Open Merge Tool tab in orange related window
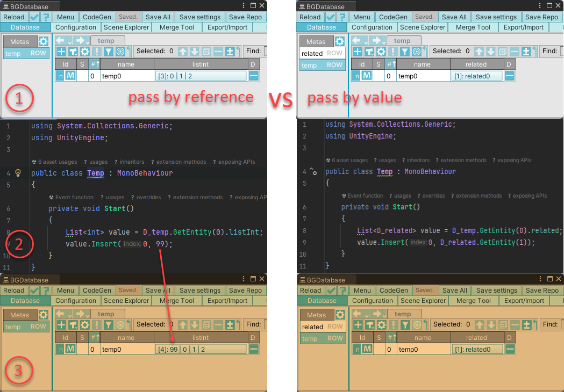Image resolution: width=564 pixels, height=392 pixels. 473,301
